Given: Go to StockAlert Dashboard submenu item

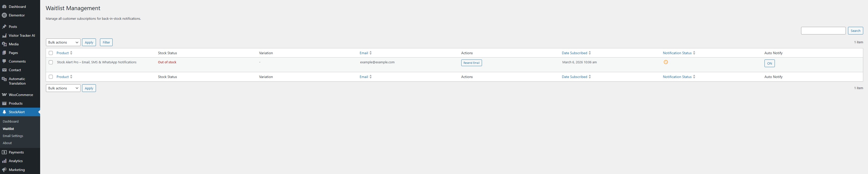Looking at the screenshot, I should [x=10, y=121].
